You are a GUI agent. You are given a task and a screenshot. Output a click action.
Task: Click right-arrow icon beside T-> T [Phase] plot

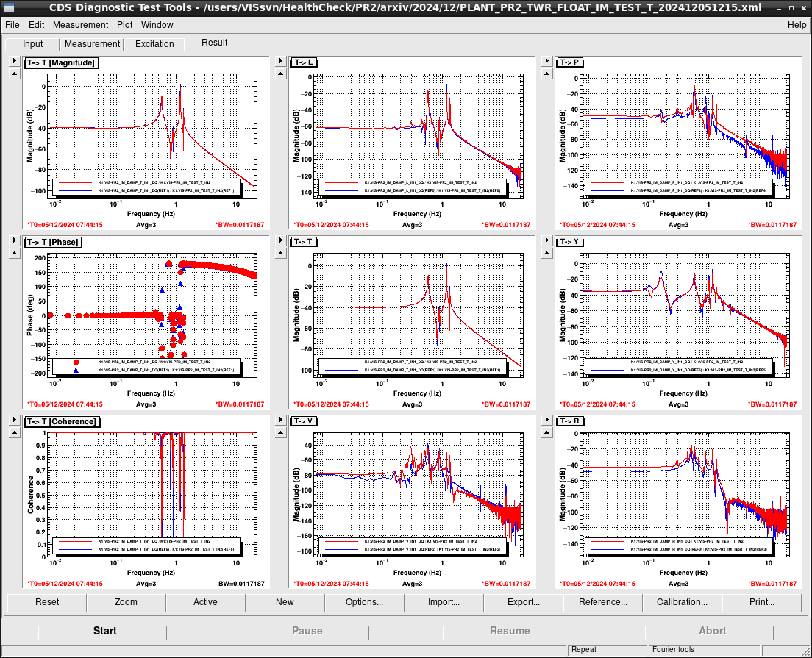point(15,240)
